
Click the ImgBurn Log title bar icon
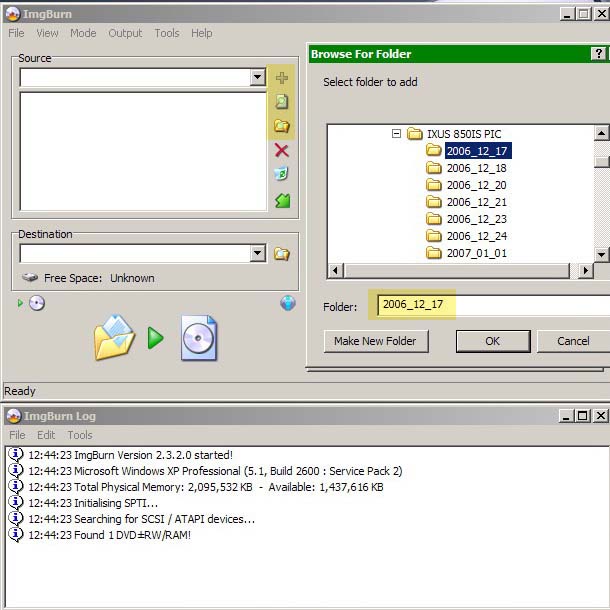14,416
